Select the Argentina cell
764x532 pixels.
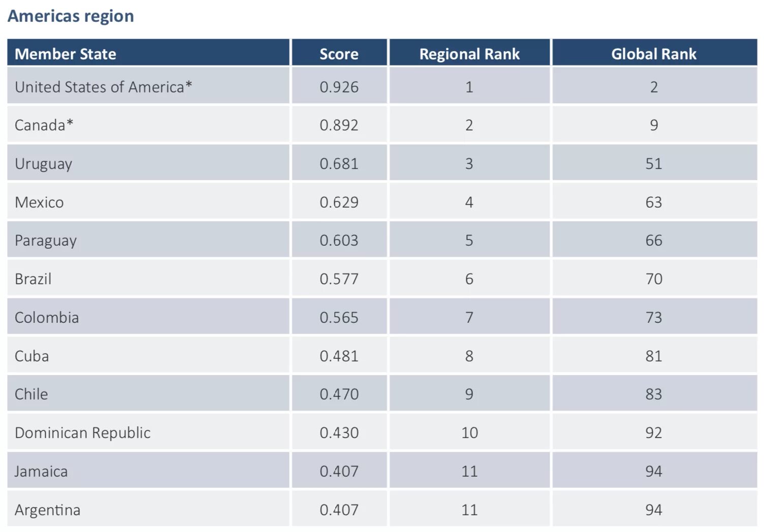point(148,509)
